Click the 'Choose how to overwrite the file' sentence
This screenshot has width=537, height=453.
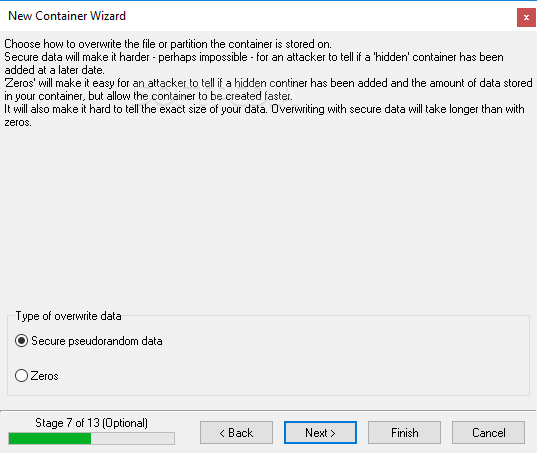click(168, 44)
